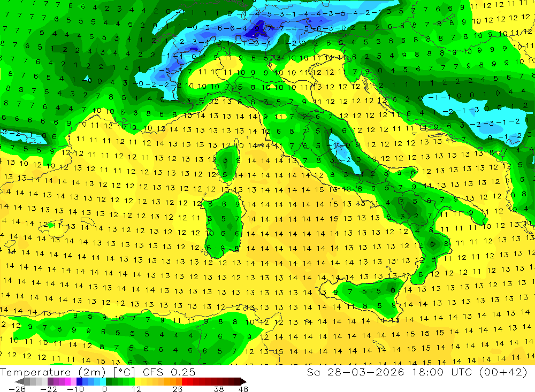535x392 pixels.
Task: Click the "GFS 0.25" model label
Action: pos(169,372)
